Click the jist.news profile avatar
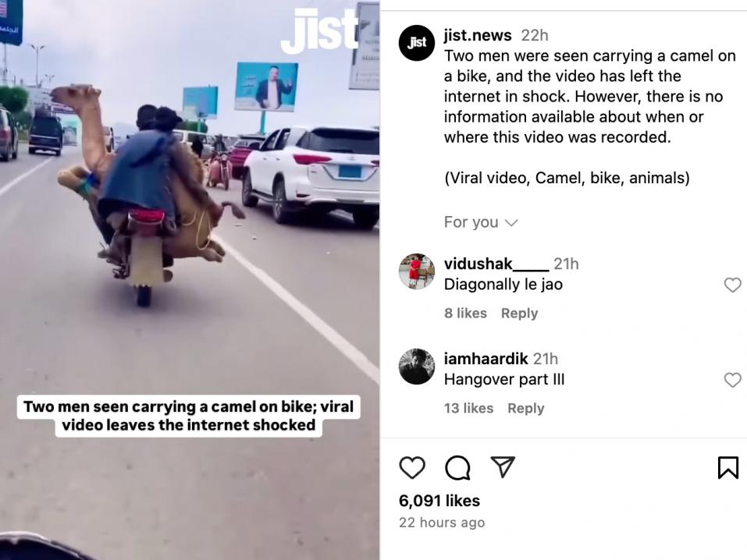Image resolution: width=747 pixels, height=560 pixels. click(417, 43)
